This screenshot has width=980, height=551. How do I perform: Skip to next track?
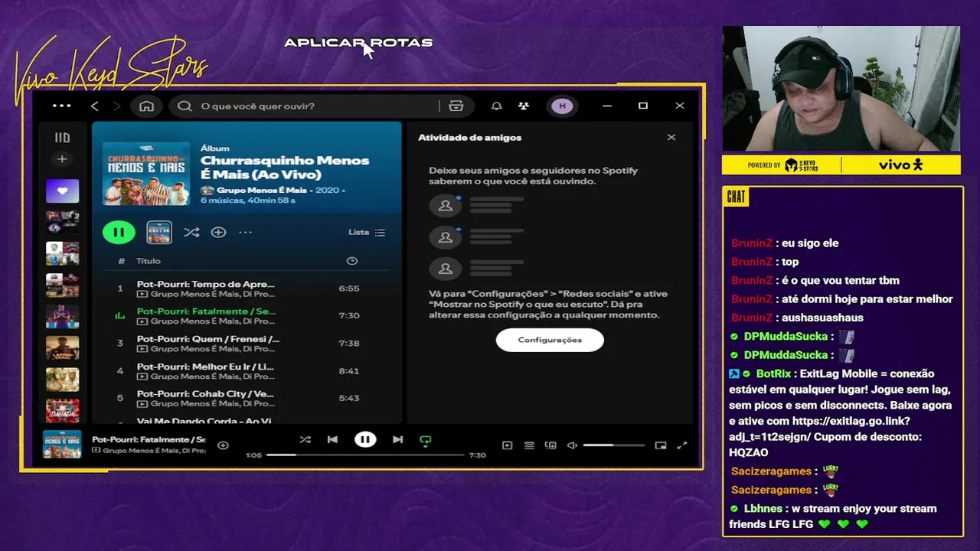tap(397, 439)
